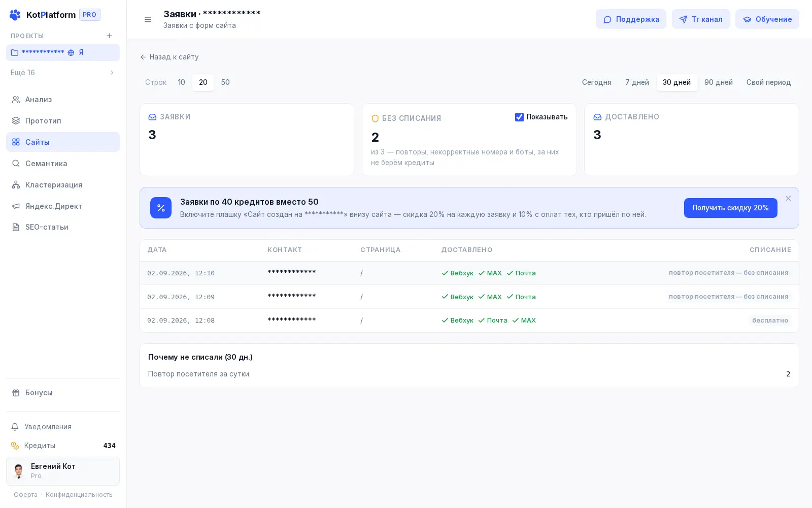The image size is (812, 508).
Task: Select the 30 дней period
Action: [676, 82]
